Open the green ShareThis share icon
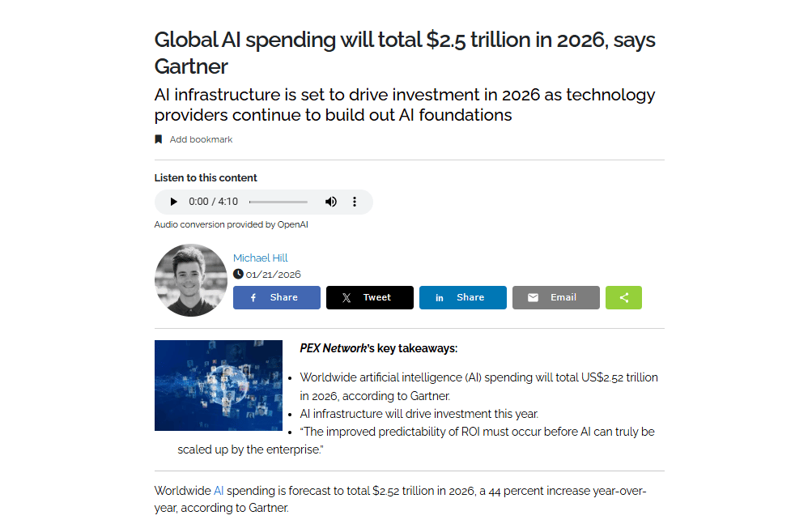 click(623, 297)
